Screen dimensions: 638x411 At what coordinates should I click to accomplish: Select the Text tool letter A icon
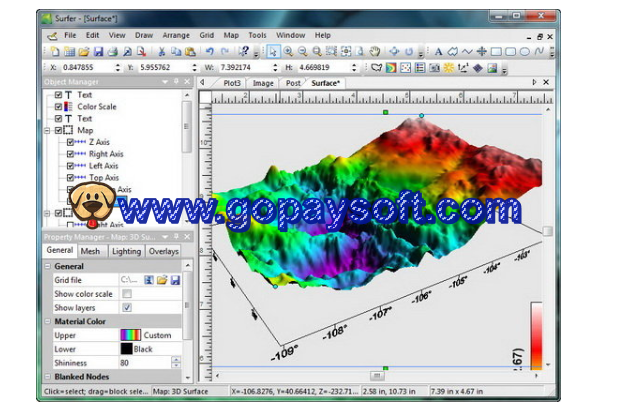(x=438, y=51)
